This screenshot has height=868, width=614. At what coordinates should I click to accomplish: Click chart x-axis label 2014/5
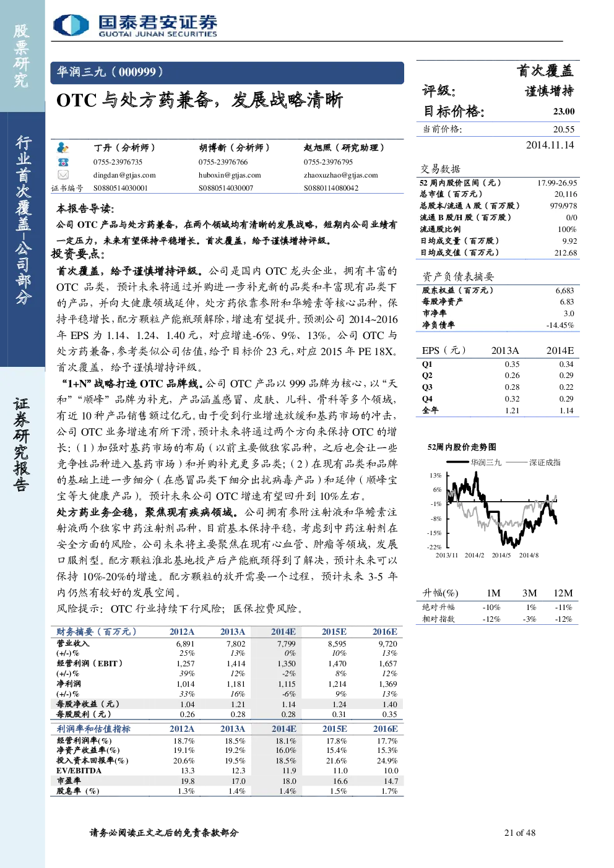click(501, 555)
